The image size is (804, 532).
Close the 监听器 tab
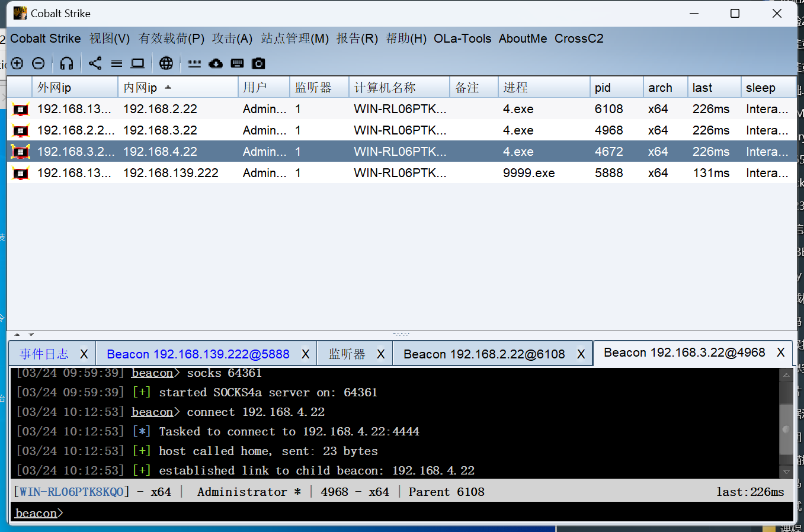point(381,354)
